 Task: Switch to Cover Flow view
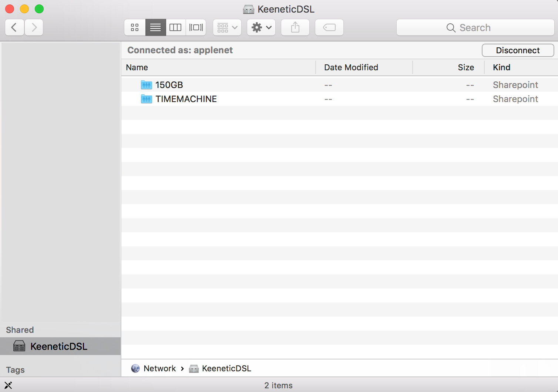(x=196, y=27)
